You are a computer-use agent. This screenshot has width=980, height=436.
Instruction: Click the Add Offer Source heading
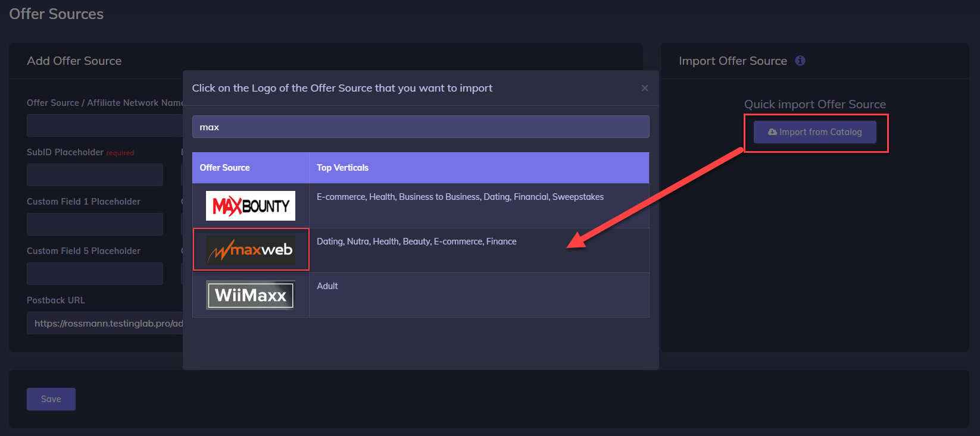pos(74,61)
